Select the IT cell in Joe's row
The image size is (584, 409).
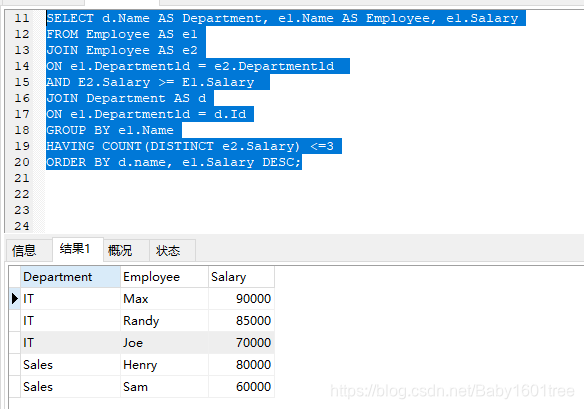tap(70, 343)
